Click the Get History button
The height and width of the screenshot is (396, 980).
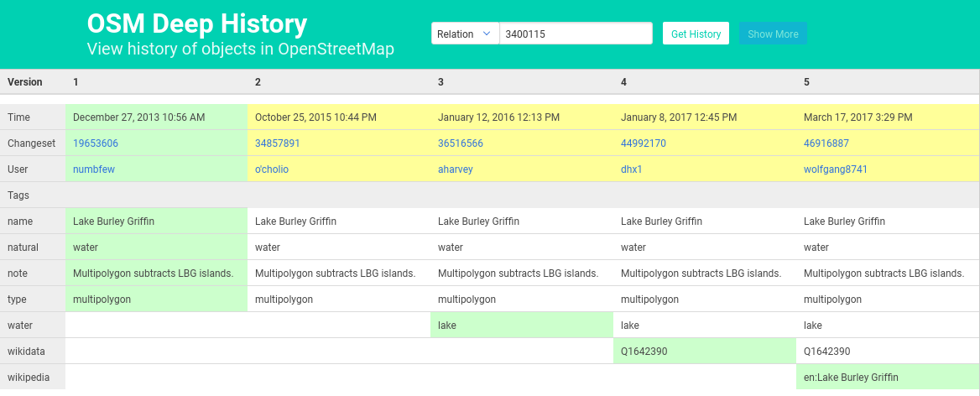[696, 34]
